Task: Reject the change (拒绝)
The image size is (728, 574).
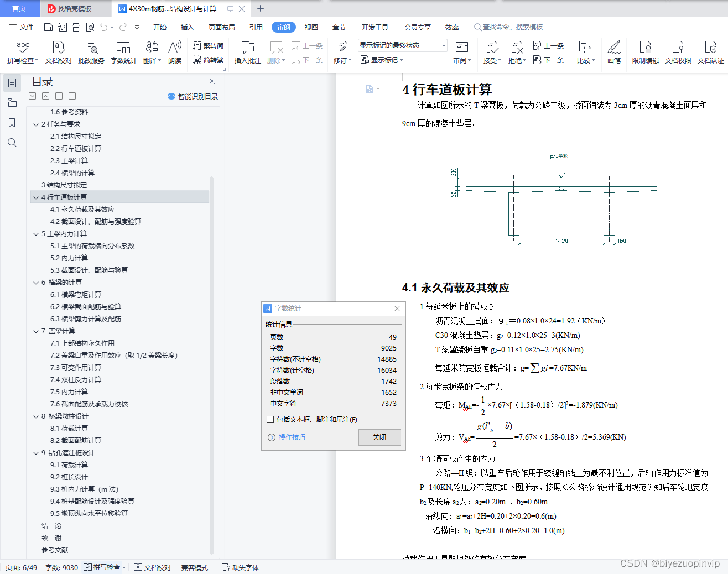Action: 517,53
